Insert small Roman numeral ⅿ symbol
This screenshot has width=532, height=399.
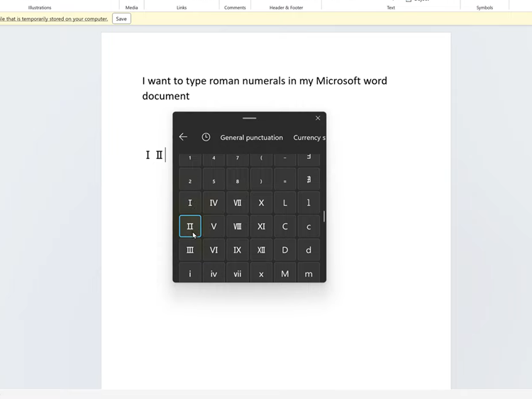[309, 273]
